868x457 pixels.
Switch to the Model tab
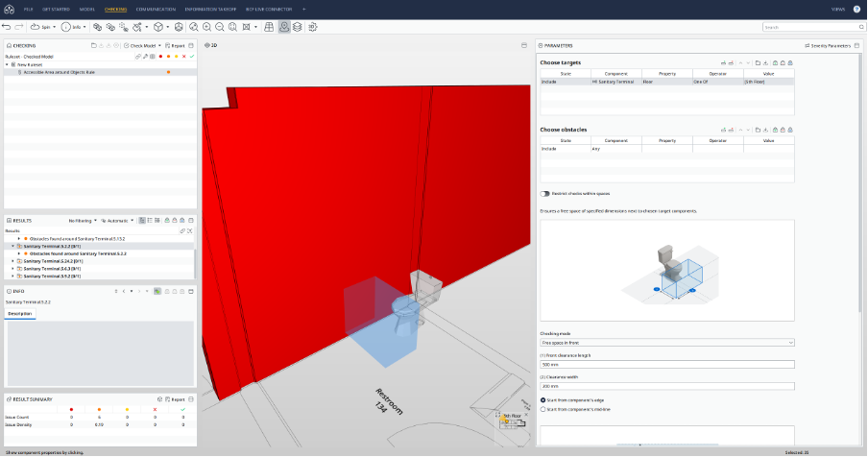(x=87, y=9)
